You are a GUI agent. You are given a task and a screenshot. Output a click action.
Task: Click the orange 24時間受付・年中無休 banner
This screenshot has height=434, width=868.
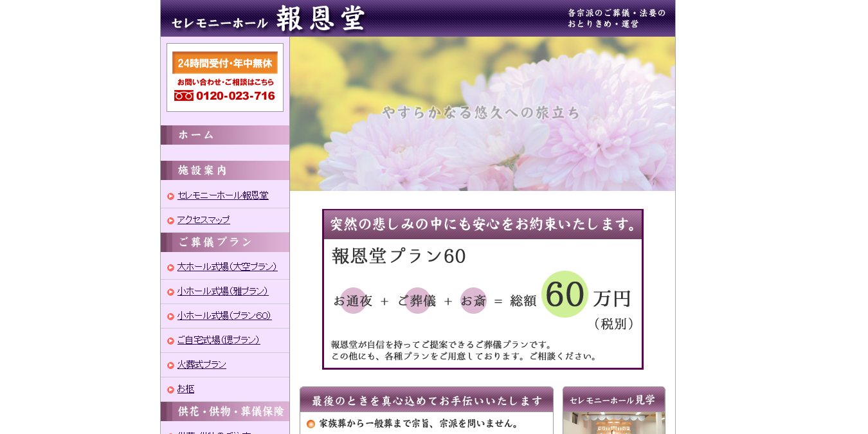[225, 63]
